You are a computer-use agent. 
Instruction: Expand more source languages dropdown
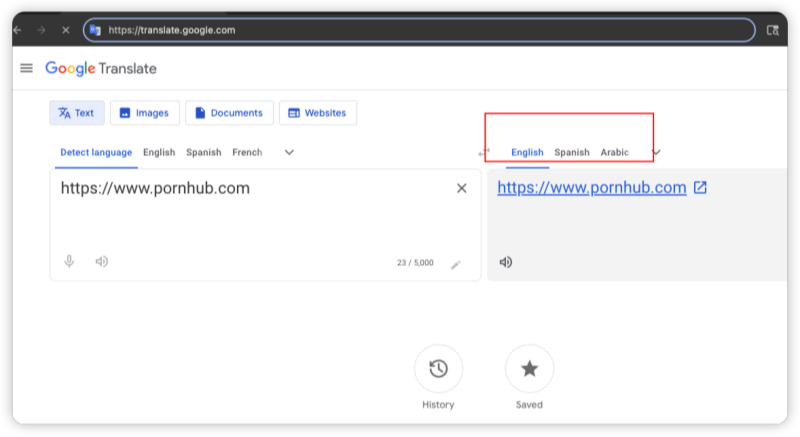(x=289, y=152)
